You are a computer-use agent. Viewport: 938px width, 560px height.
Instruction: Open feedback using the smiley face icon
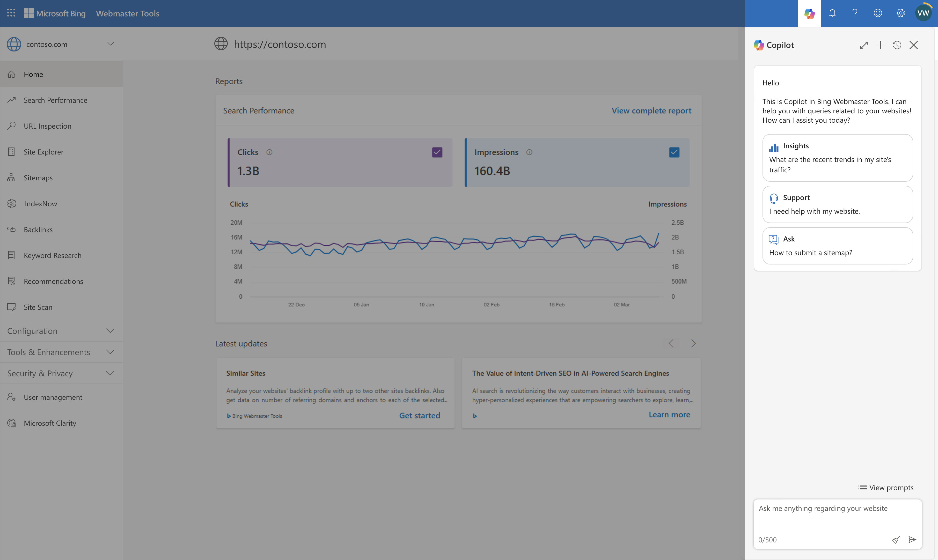pos(878,13)
